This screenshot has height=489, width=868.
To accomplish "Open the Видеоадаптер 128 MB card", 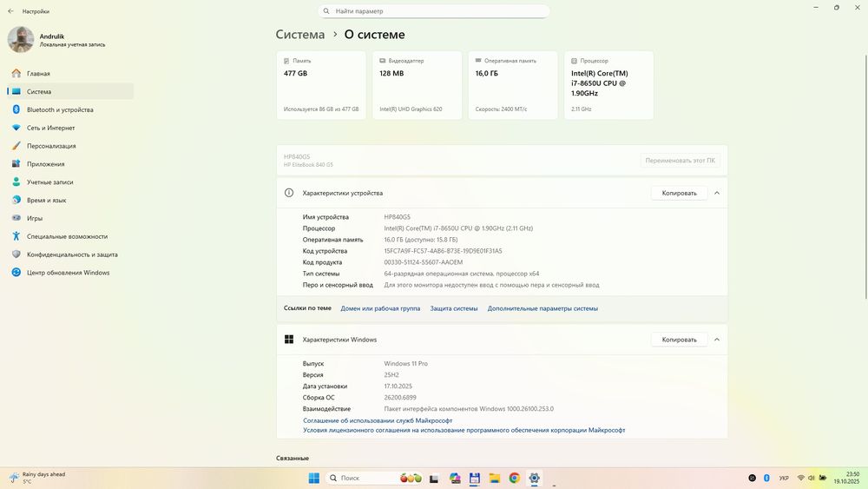I will (417, 85).
